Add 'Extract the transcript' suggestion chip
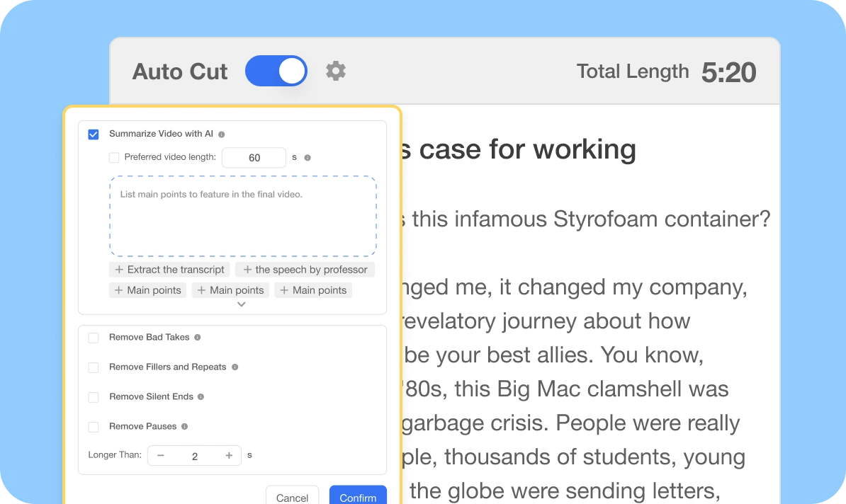 169,270
